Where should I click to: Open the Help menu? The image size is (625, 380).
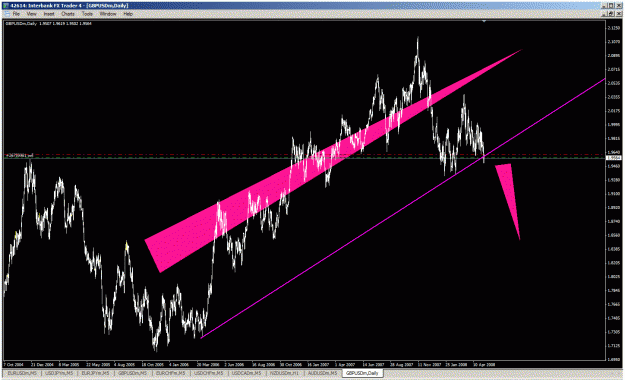pos(128,14)
